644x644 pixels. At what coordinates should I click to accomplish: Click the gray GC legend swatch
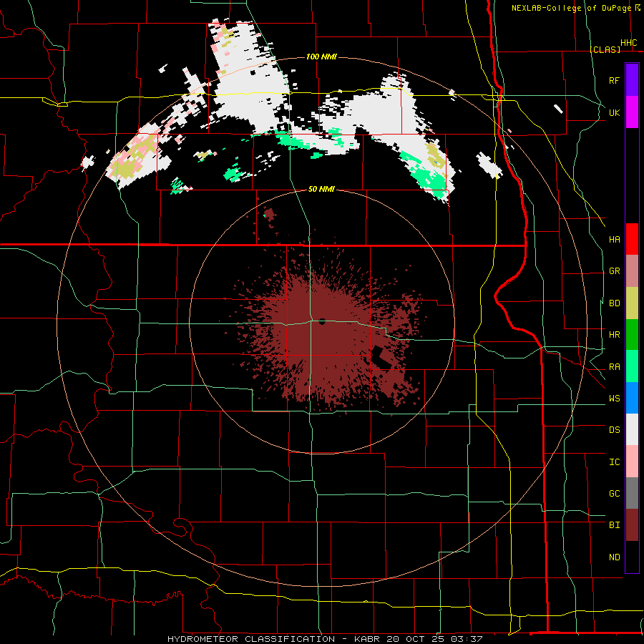coord(632,493)
